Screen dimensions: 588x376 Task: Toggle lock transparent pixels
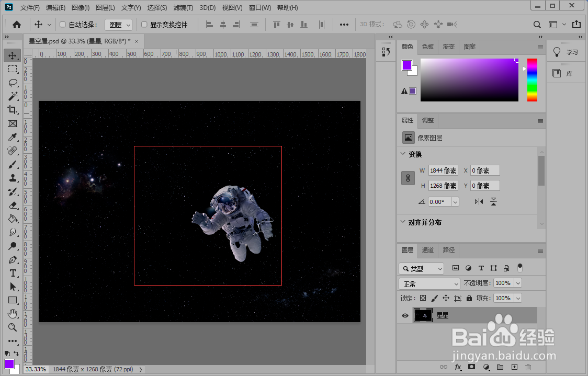pyautogui.click(x=423, y=298)
